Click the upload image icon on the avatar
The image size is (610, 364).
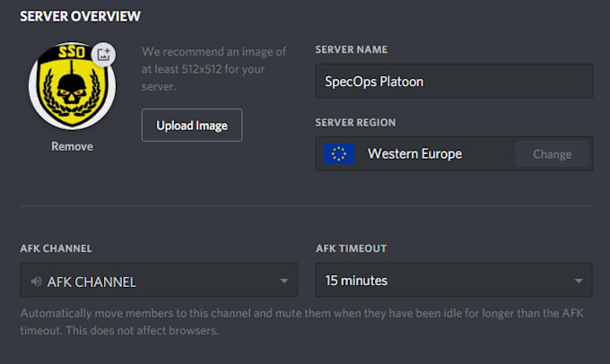(104, 54)
